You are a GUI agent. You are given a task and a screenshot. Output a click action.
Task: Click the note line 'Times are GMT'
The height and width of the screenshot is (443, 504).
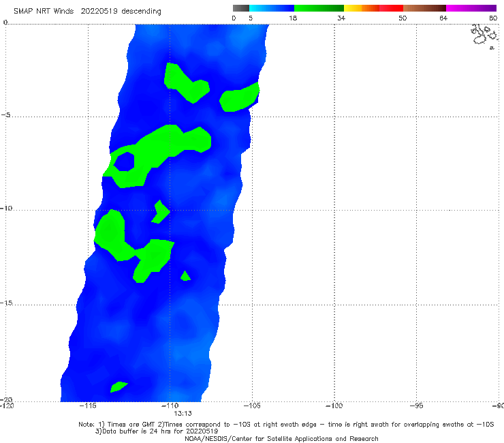[131, 425]
